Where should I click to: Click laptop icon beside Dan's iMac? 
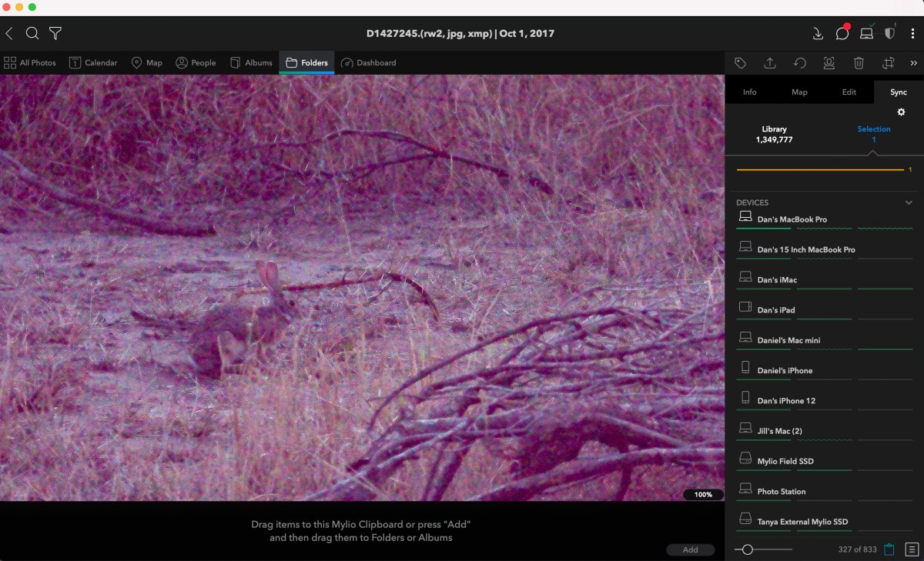tap(745, 276)
